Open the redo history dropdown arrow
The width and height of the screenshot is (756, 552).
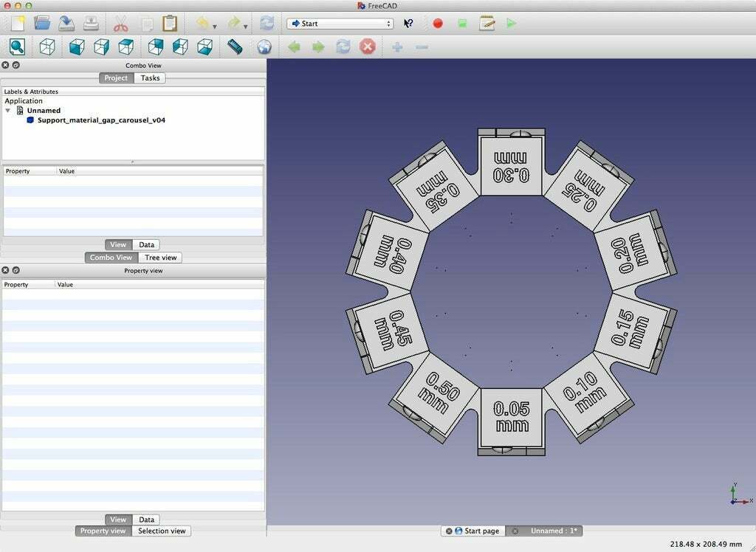[x=246, y=27]
